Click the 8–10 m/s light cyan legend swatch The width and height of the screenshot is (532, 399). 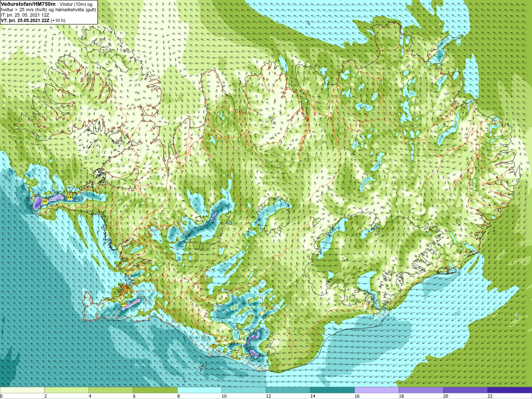pos(199,390)
